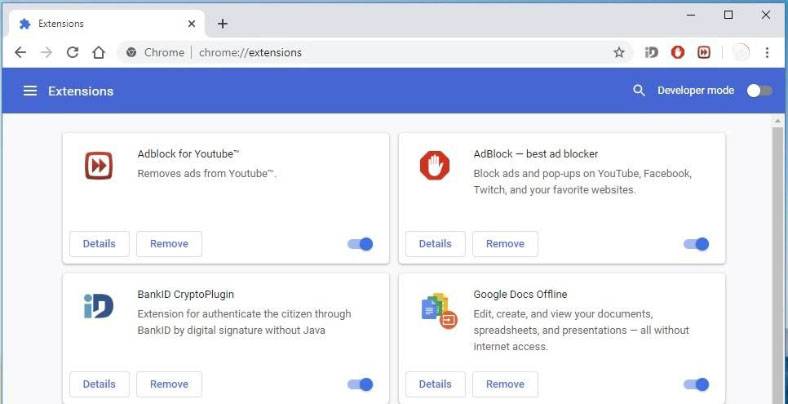788x404 pixels.
Task: Open Details for BankID CryptoPlugin
Action: pos(99,384)
